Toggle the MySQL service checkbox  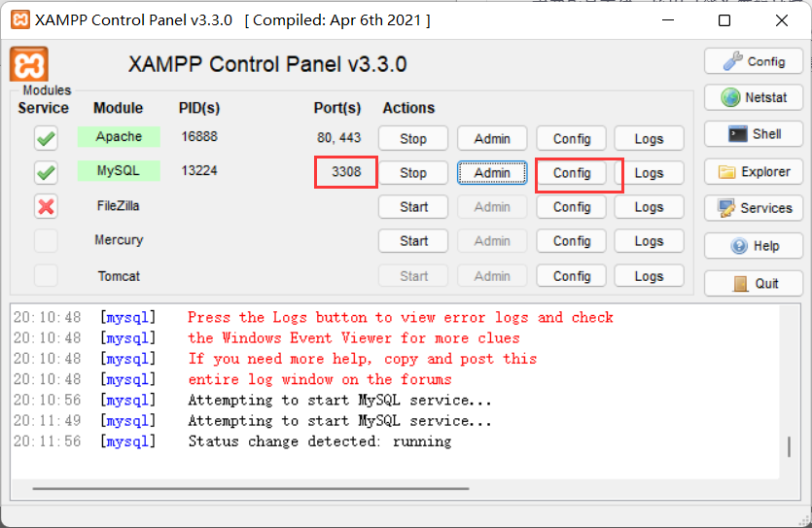tap(46, 172)
